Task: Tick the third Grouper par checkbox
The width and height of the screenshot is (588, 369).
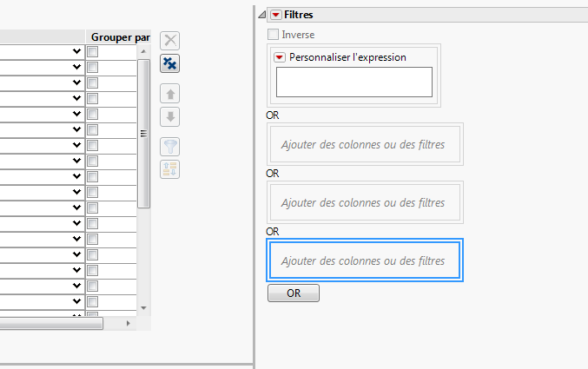Action: (93, 82)
